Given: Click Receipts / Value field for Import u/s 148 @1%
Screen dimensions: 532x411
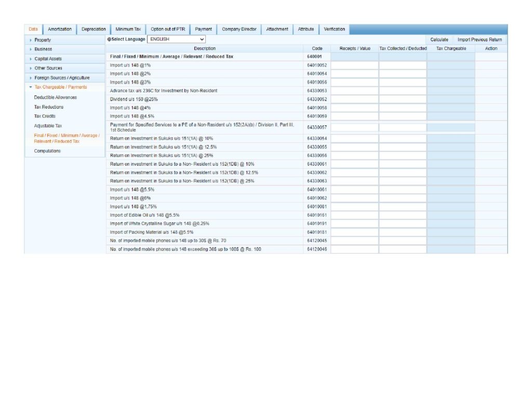Looking at the screenshot, I should point(354,65).
